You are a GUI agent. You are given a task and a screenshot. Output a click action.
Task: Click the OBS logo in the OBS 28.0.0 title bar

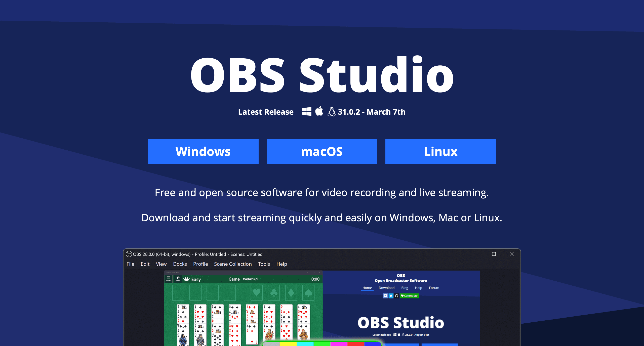tap(129, 254)
